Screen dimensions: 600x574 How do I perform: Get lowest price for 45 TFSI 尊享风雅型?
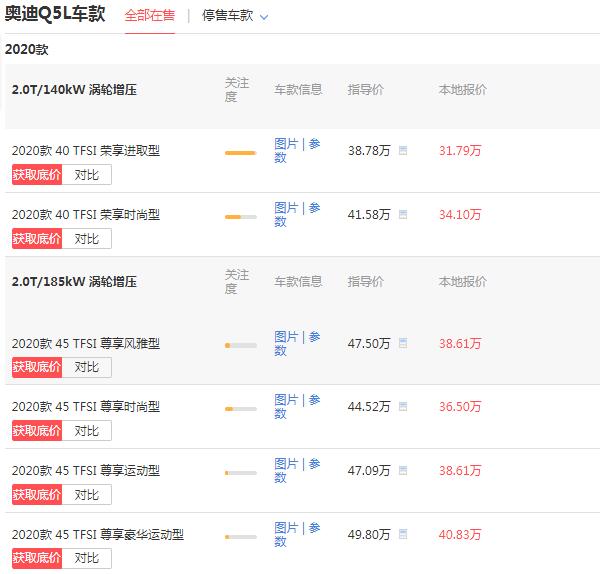tap(37, 367)
